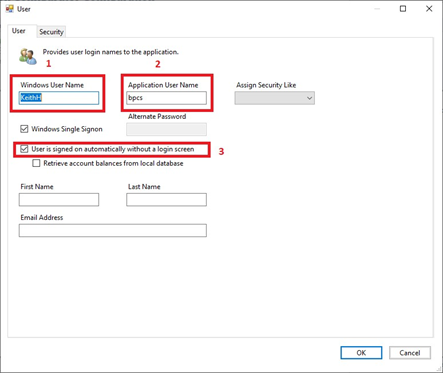Focus the Application User Name field
This screenshot has height=373, width=443.
point(166,98)
